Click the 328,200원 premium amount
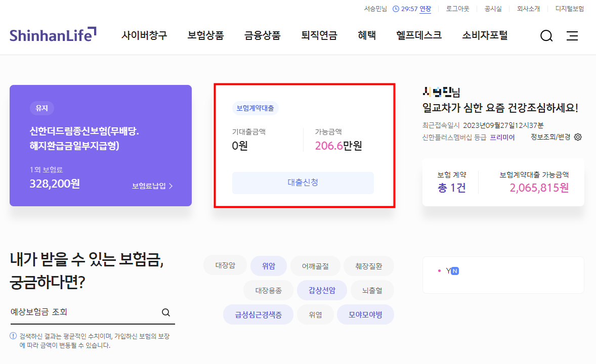 click(x=55, y=184)
